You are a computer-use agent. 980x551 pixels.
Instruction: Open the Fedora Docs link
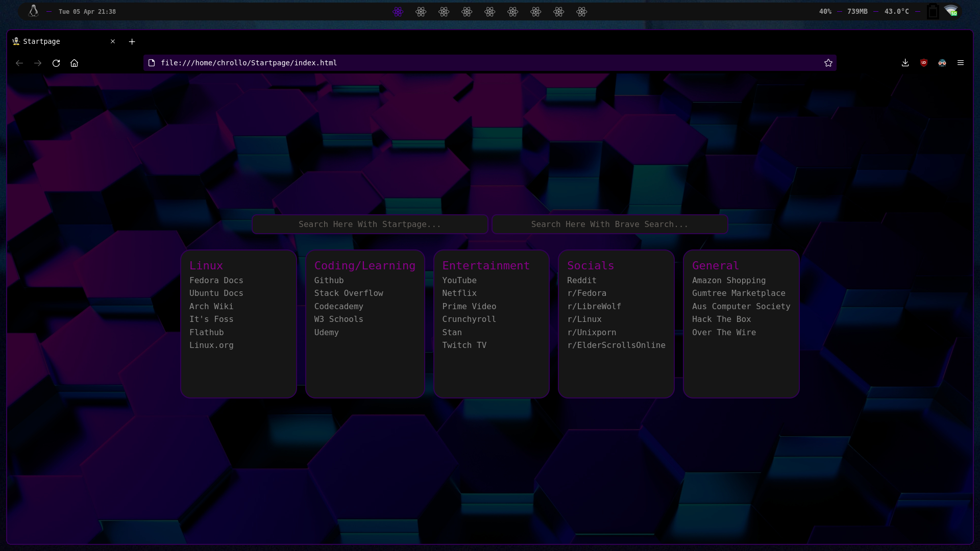pyautogui.click(x=216, y=281)
